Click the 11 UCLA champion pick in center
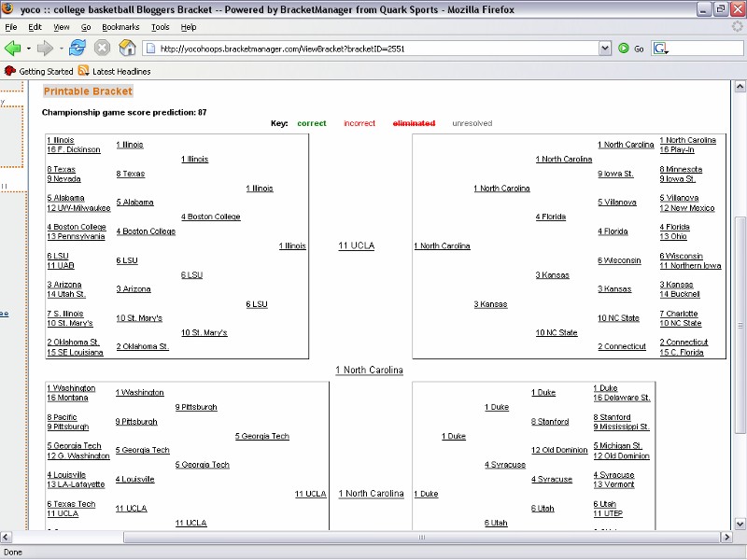The width and height of the screenshot is (747, 560). pyautogui.click(x=357, y=245)
